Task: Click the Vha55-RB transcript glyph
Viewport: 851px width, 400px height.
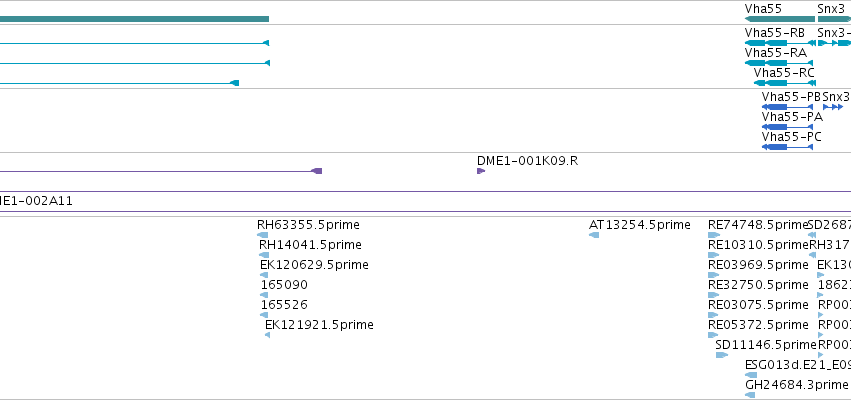Action: (x=780, y=43)
